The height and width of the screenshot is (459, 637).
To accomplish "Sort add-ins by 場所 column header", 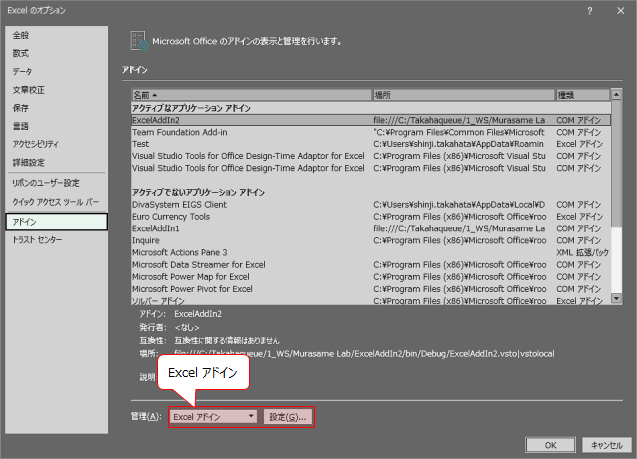I will click(x=463, y=95).
